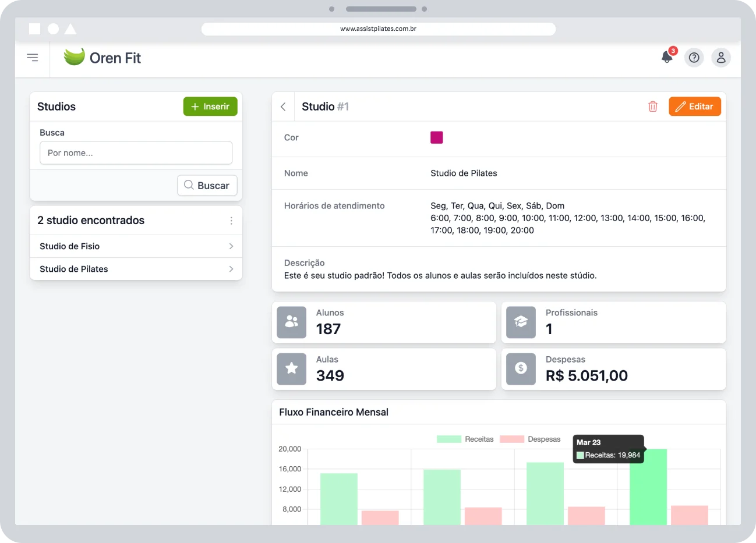Toggle the Receitas legend in the chart
Viewport: 756px width, 543px height.
tap(465, 439)
